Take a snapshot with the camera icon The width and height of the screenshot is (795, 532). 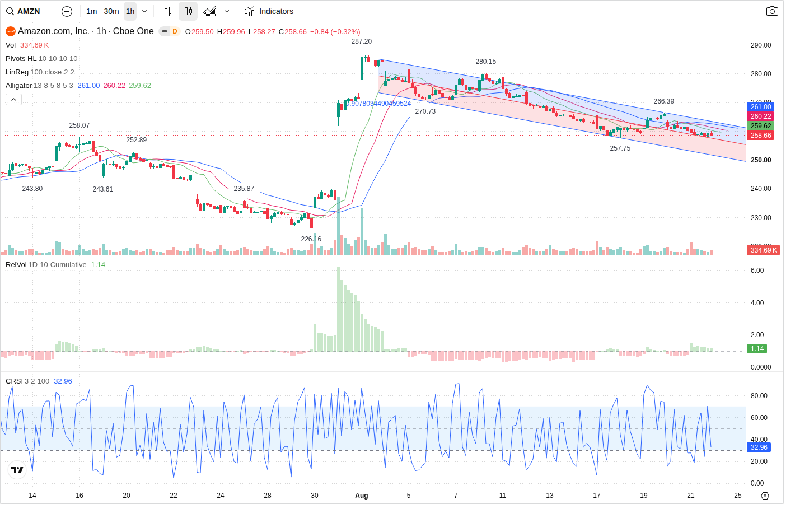pyautogui.click(x=772, y=11)
